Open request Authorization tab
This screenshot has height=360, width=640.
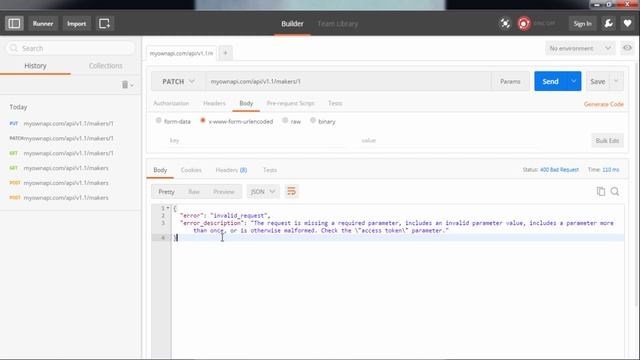[171, 103]
